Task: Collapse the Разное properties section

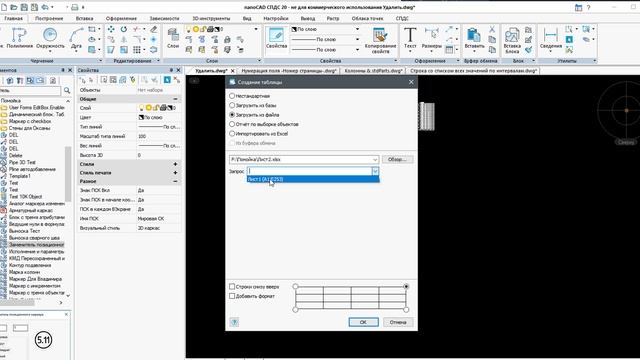Action: click(x=176, y=181)
